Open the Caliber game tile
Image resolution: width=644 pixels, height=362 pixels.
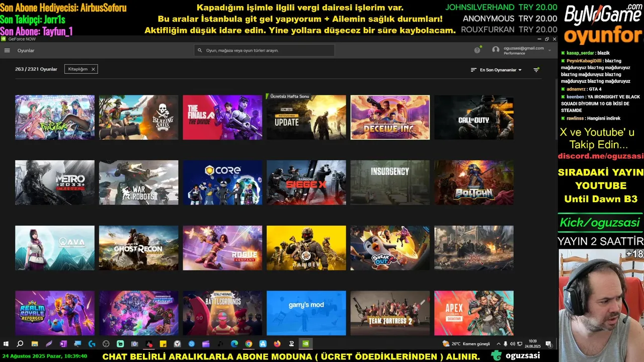(306, 248)
